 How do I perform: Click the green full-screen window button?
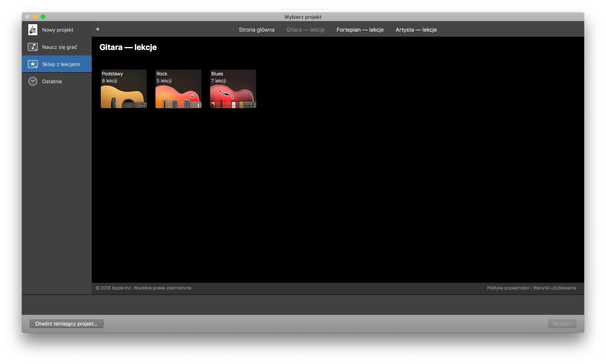coord(43,17)
